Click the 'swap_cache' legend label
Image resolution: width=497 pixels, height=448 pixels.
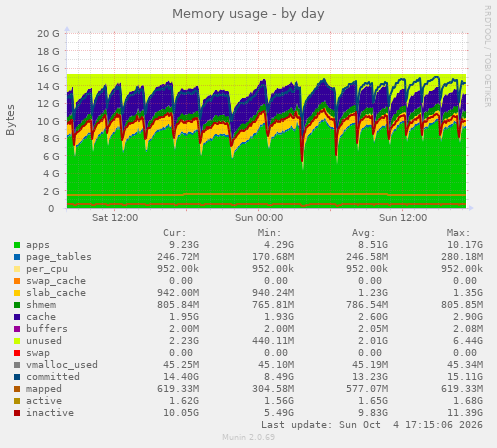coord(56,281)
